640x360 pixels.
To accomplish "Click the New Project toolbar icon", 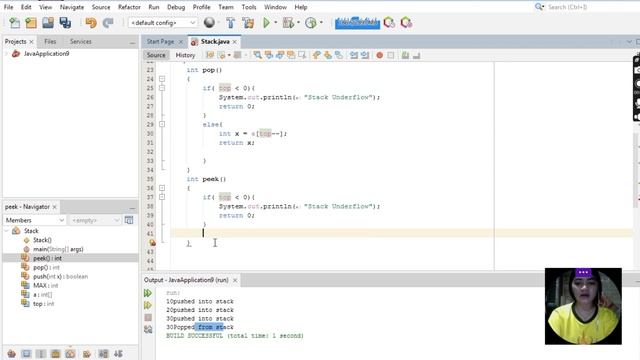I will point(31,23).
